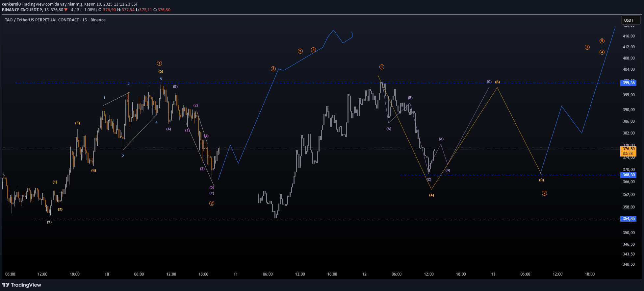644x291 pixels.
Task: Click the date 11 on the time axis
Action: click(236, 274)
